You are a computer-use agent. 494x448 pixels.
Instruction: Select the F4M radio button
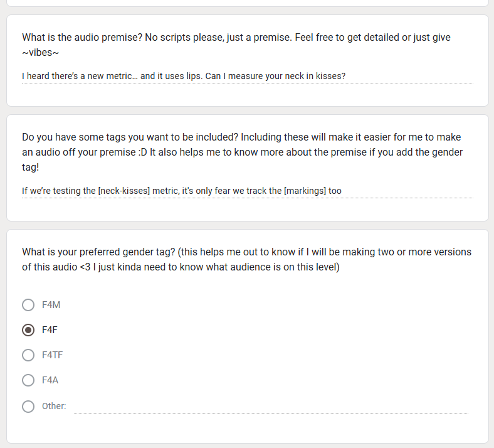tap(28, 305)
